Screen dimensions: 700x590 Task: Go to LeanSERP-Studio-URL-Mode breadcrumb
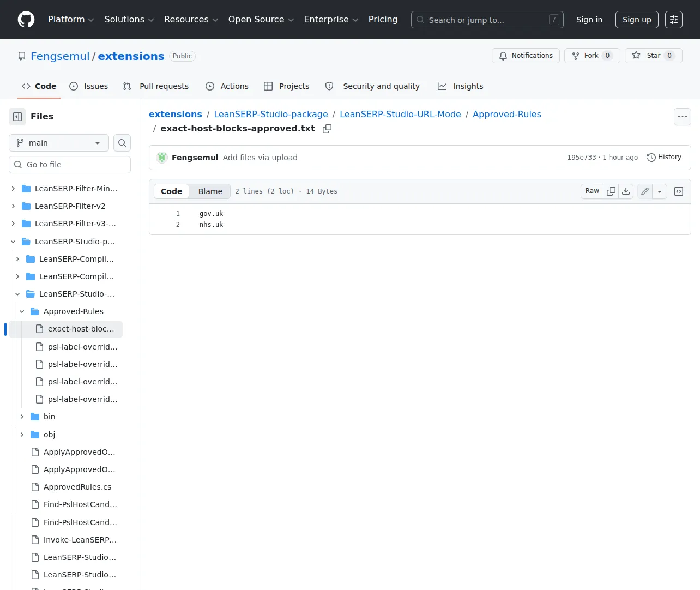(x=400, y=114)
